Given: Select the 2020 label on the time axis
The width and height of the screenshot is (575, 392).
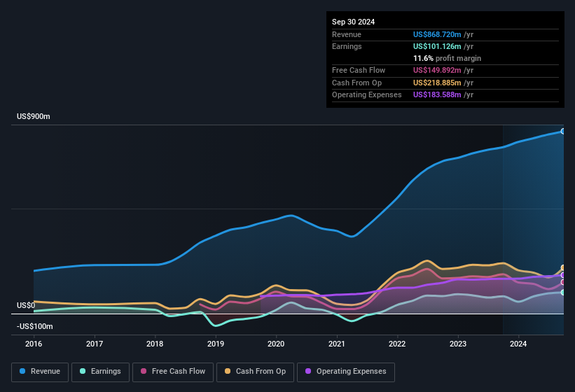Looking at the screenshot, I should (x=276, y=344).
